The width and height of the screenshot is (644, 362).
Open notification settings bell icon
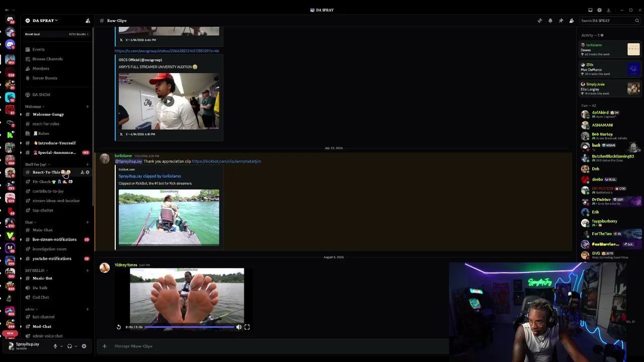click(x=550, y=21)
